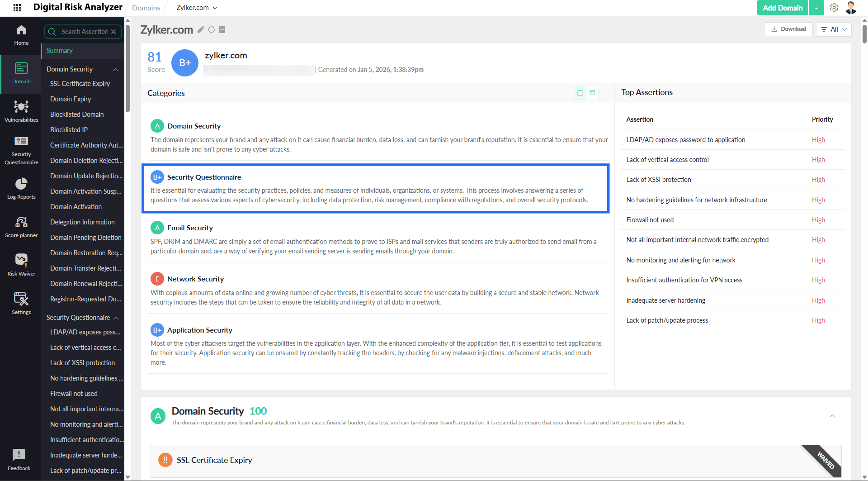Switch Categories to card view
The height and width of the screenshot is (481, 868).
point(580,93)
